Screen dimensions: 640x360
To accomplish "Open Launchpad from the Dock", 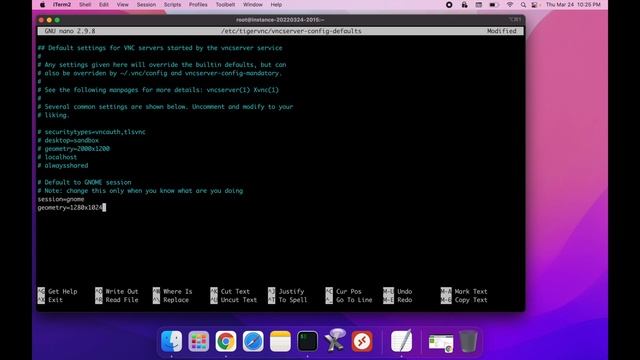I will 199,341.
